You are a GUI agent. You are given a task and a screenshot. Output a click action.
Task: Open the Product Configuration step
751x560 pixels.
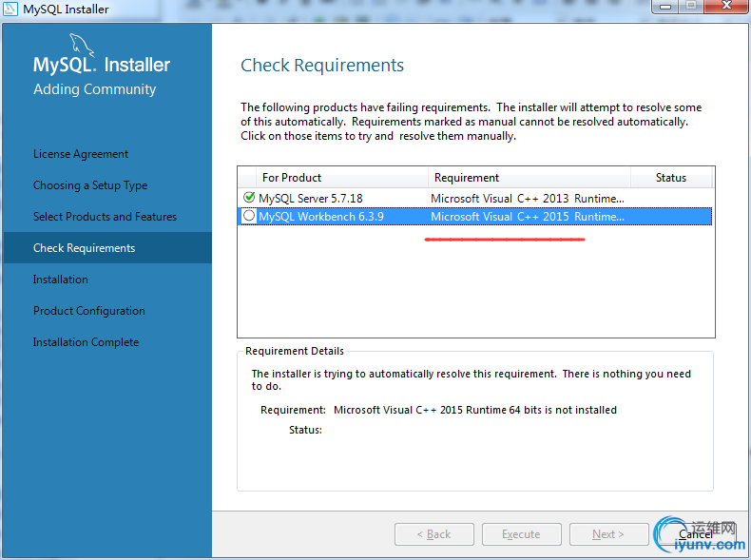pos(89,311)
